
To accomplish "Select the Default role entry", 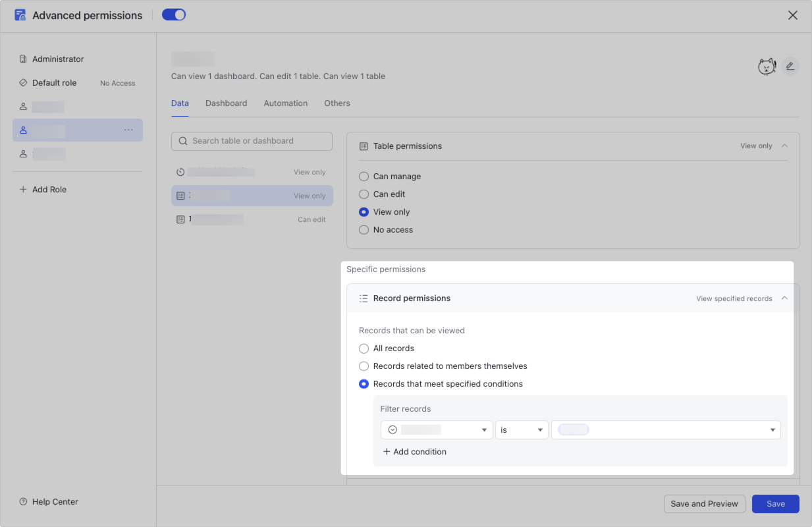I will [78, 83].
